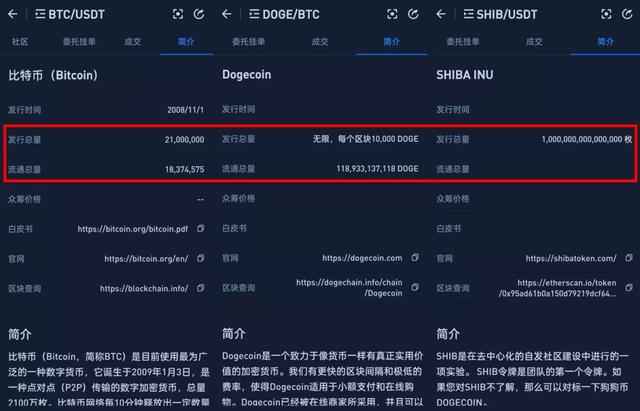Viewport: 640px width, 411px height.
Task: Tap the refresh icon in DOGE/BTC header
Action: [x=413, y=14]
